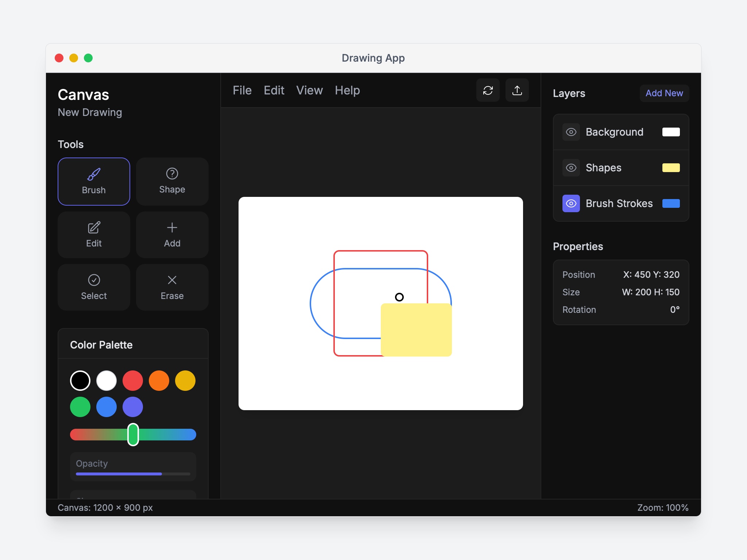Activate the Erase tool
This screenshot has height=560, width=747.
click(x=172, y=287)
